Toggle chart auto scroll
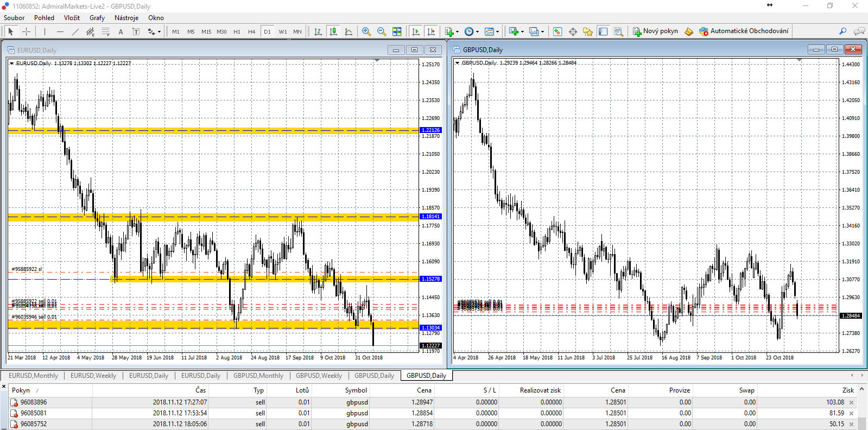Screen dimensions: 868x430 tap(416, 31)
